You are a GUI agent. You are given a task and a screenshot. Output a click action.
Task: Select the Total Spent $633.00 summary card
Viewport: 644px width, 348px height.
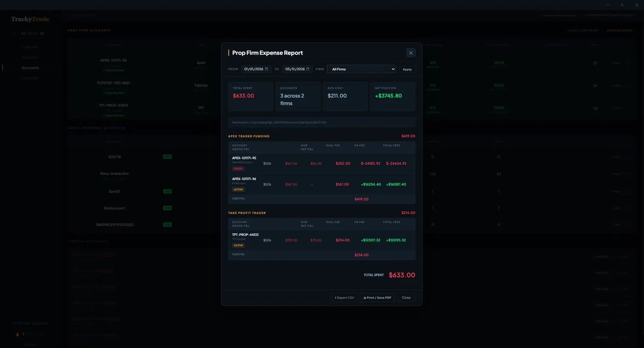tap(250, 97)
